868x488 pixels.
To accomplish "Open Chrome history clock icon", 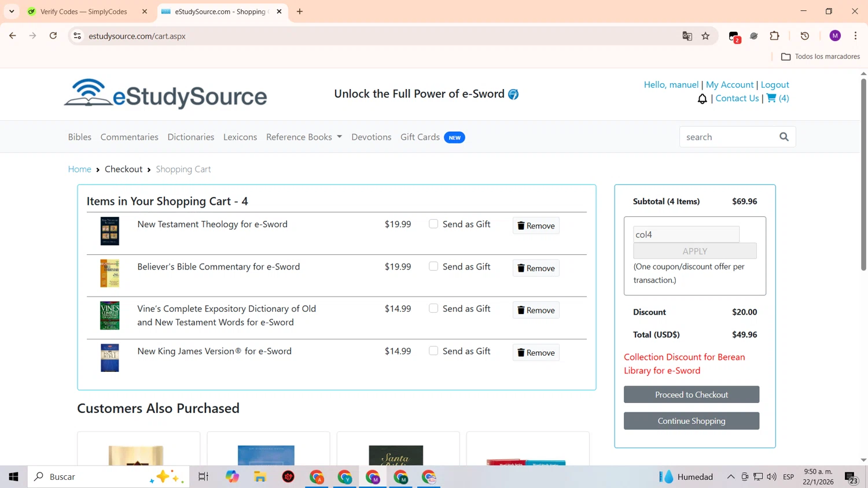I will [804, 36].
